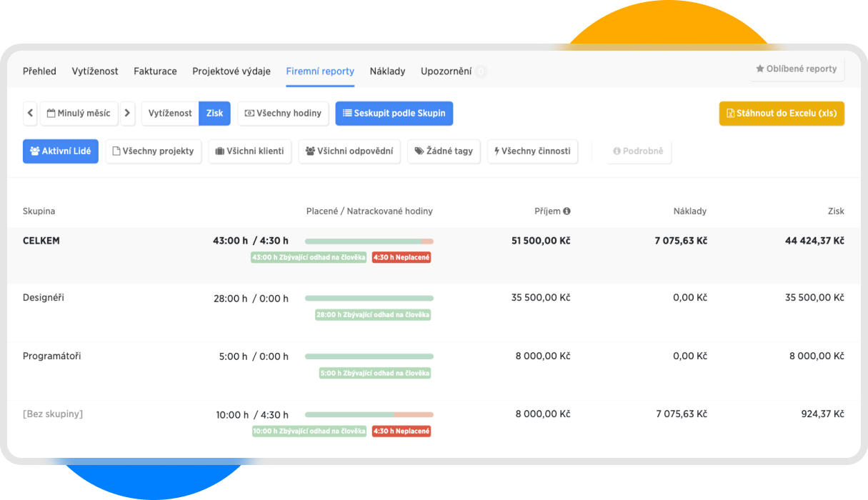Screen dimensions: 868x500
Task: Select the Designéři group row
Action: (x=44, y=298)
